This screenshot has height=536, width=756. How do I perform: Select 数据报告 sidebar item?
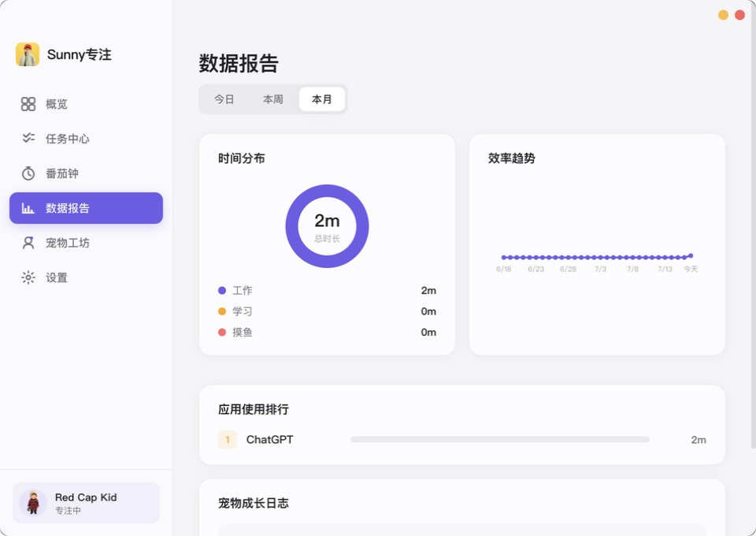(87, 208)
